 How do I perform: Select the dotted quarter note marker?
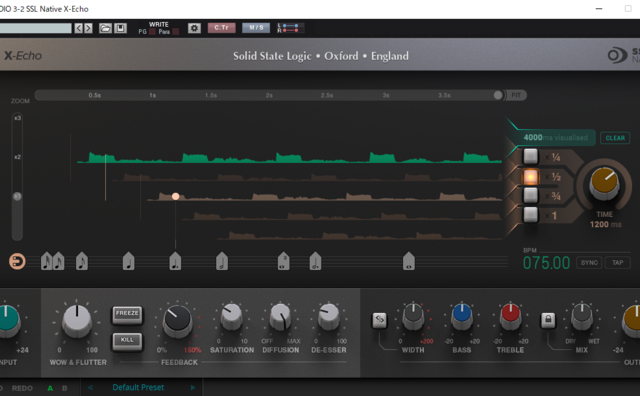175,261
